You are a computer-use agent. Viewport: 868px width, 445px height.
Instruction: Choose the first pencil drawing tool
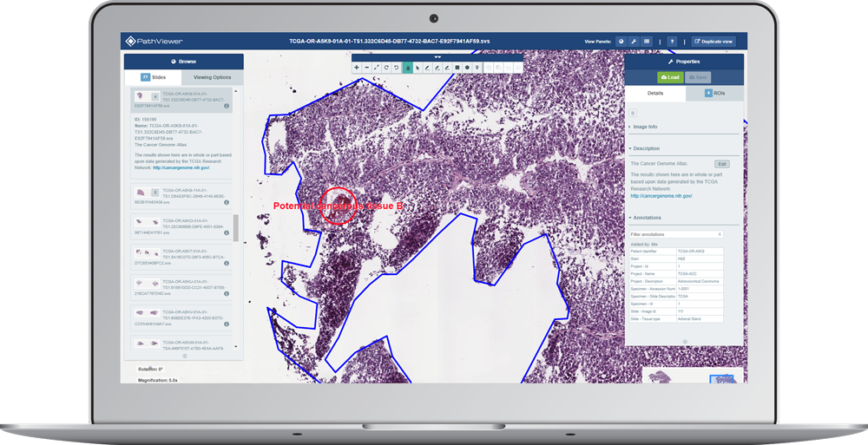point(427,68)
